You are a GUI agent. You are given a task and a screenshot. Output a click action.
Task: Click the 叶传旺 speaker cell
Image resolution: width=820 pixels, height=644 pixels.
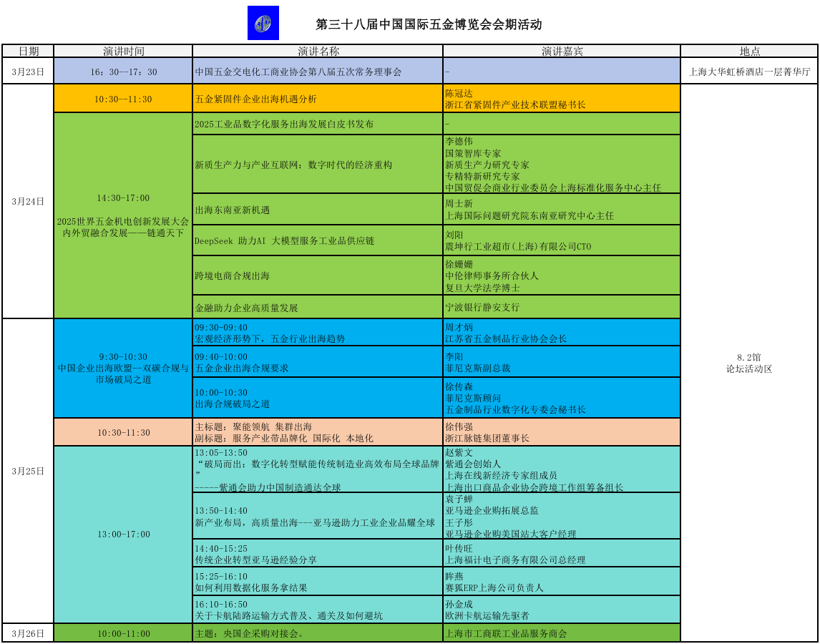(562, 553)
